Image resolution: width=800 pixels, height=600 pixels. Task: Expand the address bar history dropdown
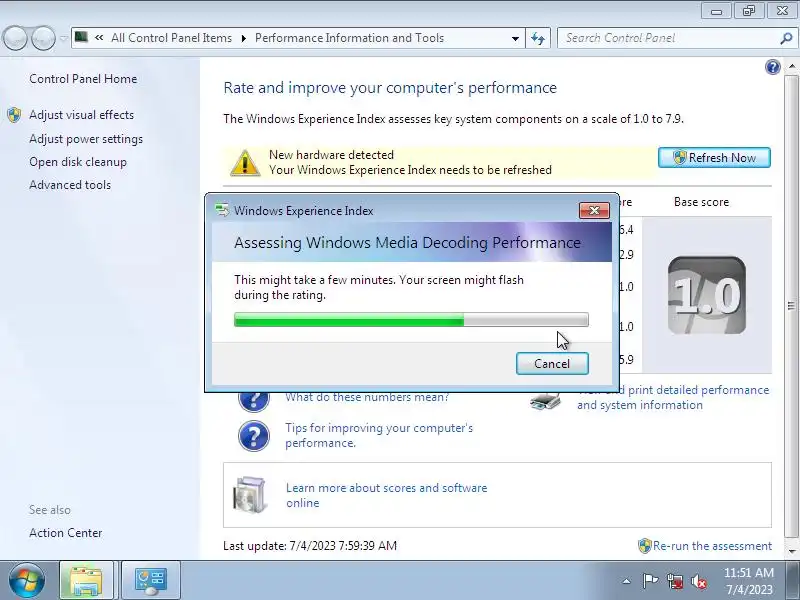coord(515,38)
